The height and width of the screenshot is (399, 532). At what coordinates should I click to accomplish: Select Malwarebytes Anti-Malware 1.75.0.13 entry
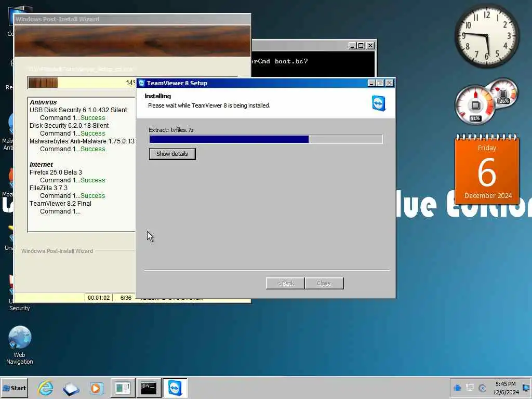pyautogui.click(x=82, y=141)
